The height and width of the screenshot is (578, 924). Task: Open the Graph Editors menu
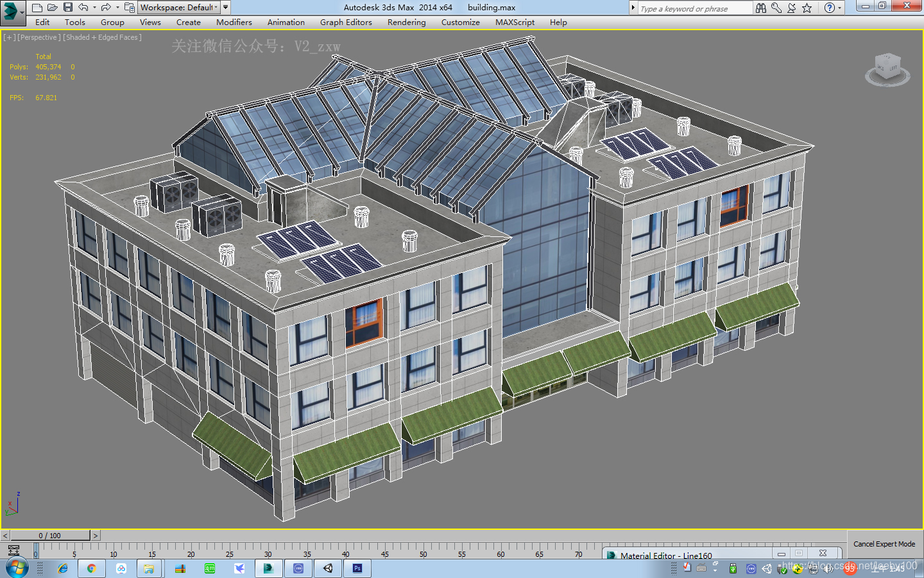pyautogui.click(x=346, y=22)
